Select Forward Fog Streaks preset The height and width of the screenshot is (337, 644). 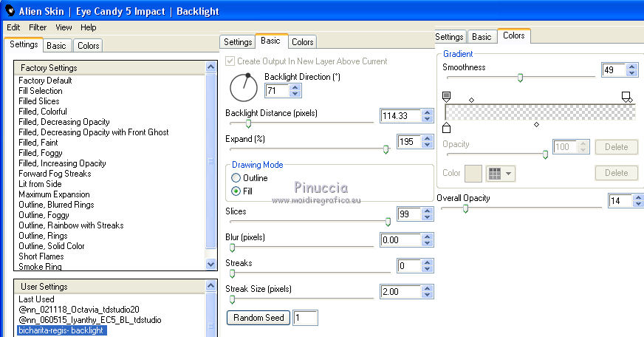55,174
